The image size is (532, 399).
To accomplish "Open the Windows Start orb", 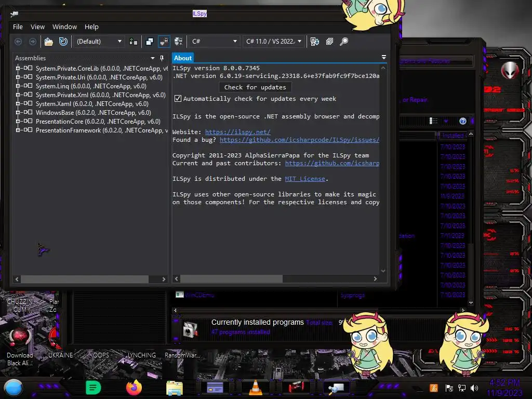I will pos(13,388).
